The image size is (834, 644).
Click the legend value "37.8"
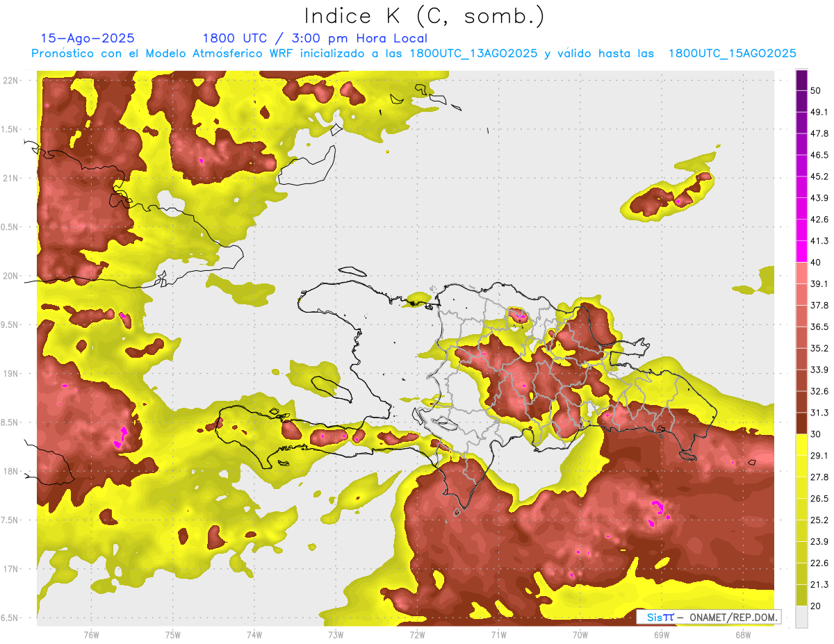click(819, 306)
